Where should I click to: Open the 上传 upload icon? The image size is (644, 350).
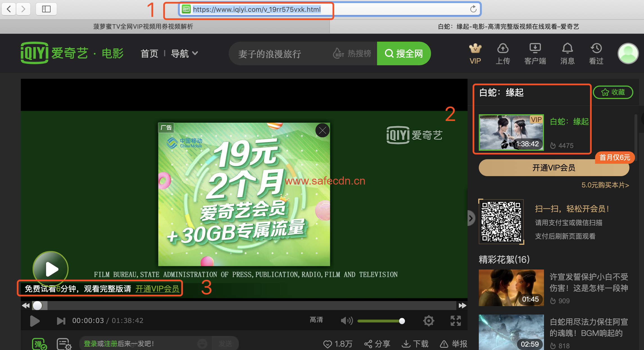pyautogui.click(x=503, y=54)
